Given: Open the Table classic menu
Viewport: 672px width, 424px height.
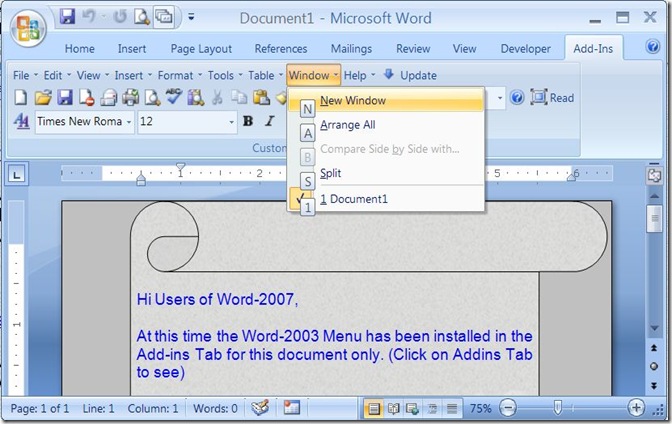Looking at the screenshot, I should click(x=265, y=75).
